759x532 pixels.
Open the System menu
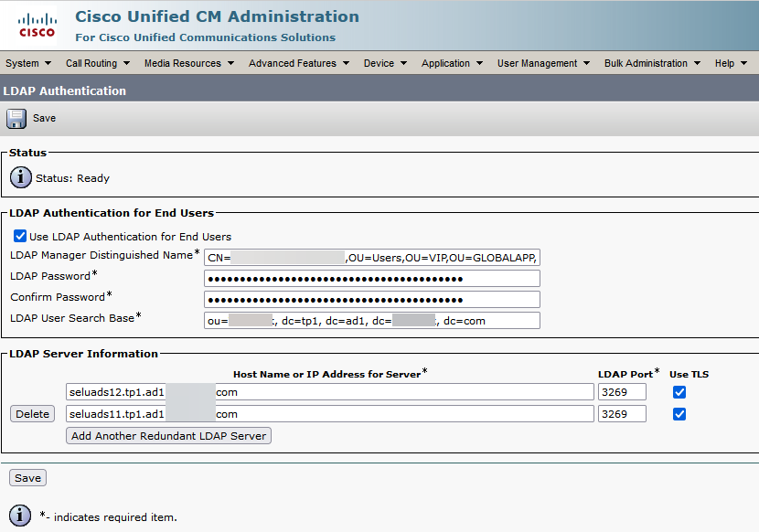28,63
